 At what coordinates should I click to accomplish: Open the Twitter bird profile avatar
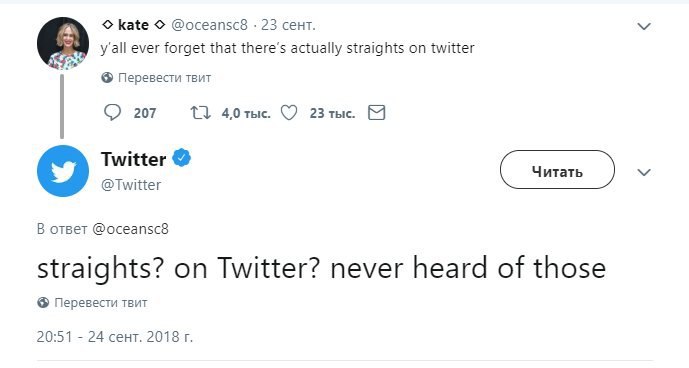pyautogui.click(x=63, y=171)
